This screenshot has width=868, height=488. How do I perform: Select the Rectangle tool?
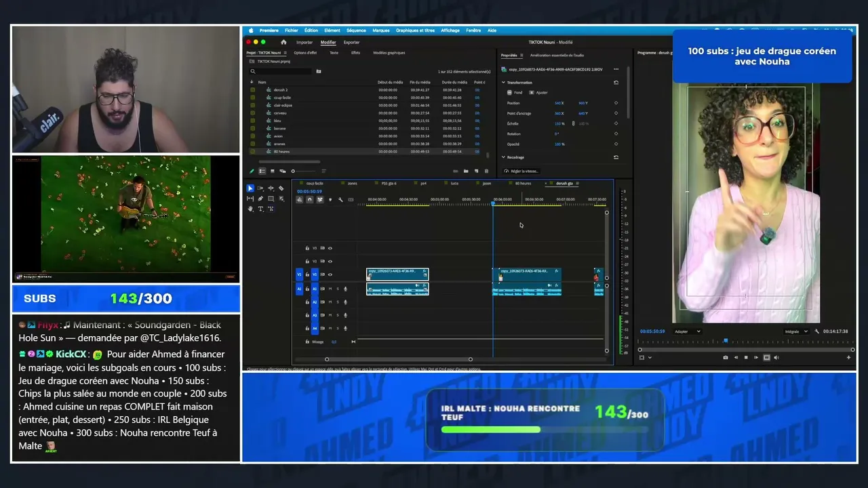coord(271,199)
